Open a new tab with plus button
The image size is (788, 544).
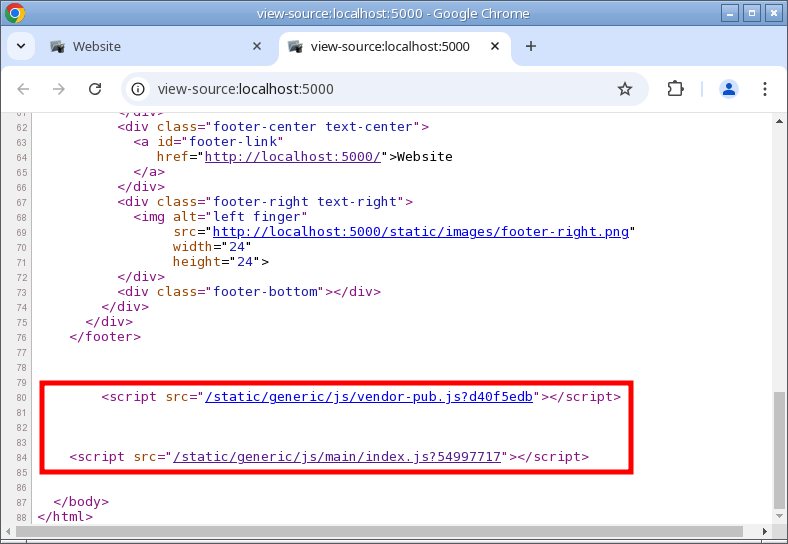(531, 46)
